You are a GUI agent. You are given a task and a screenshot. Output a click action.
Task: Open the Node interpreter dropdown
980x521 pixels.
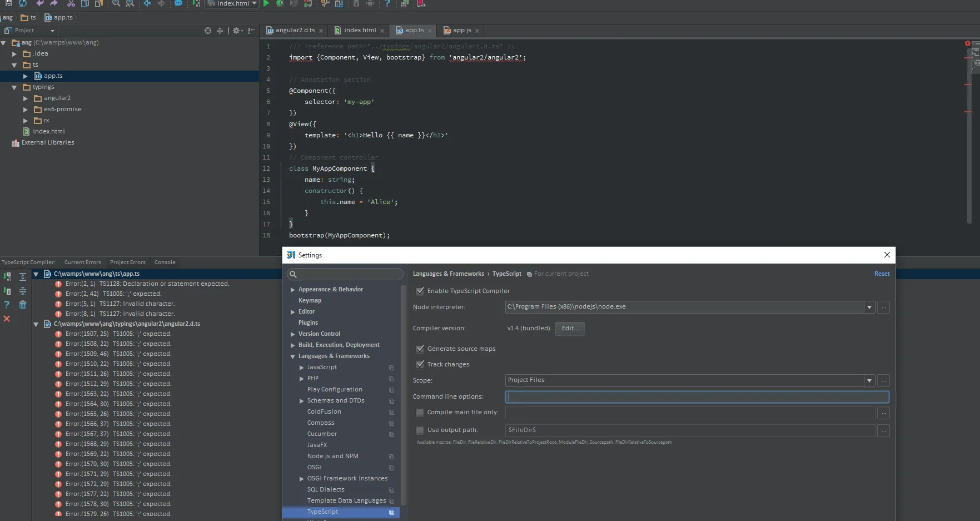(869, 307)
